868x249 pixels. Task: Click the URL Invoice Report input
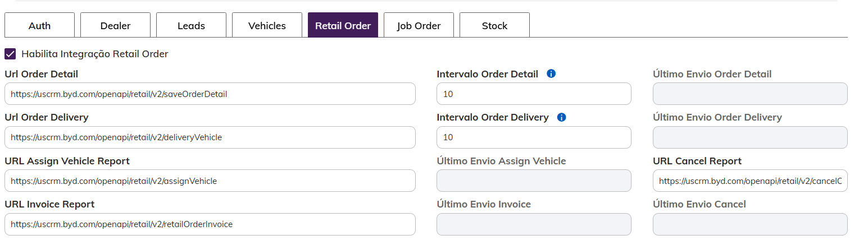tap(210, 224)
